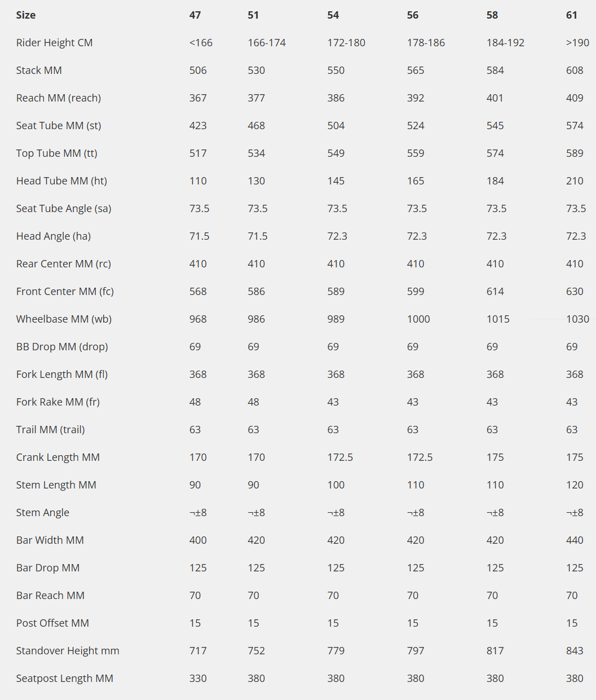Select the 1000 wheelbase value

click(x=418, y=319)
